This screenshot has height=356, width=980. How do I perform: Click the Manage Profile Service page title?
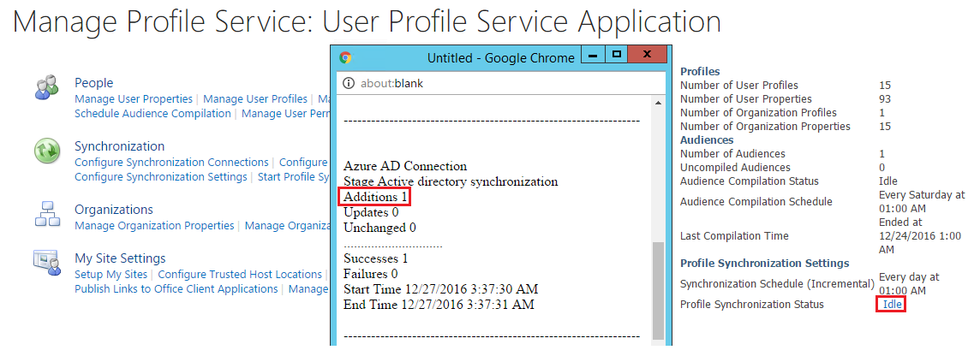click(367, 22)
